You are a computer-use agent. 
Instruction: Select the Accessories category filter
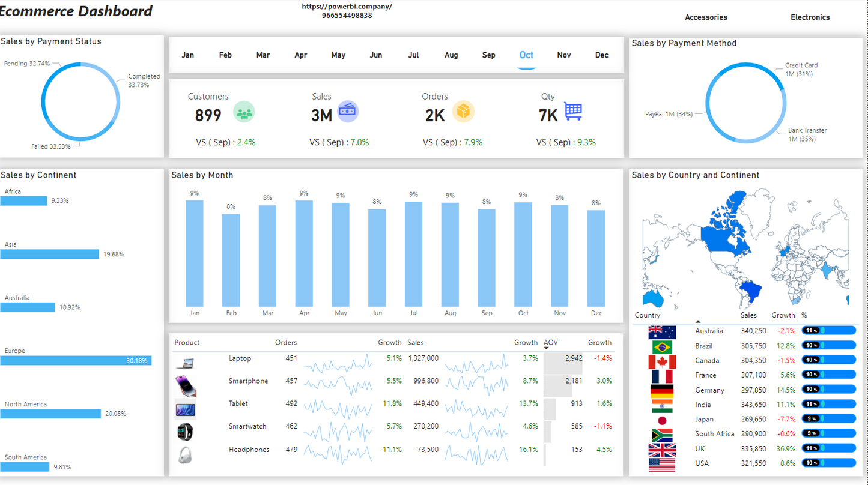pyautogui.click(x=706, y=17)
